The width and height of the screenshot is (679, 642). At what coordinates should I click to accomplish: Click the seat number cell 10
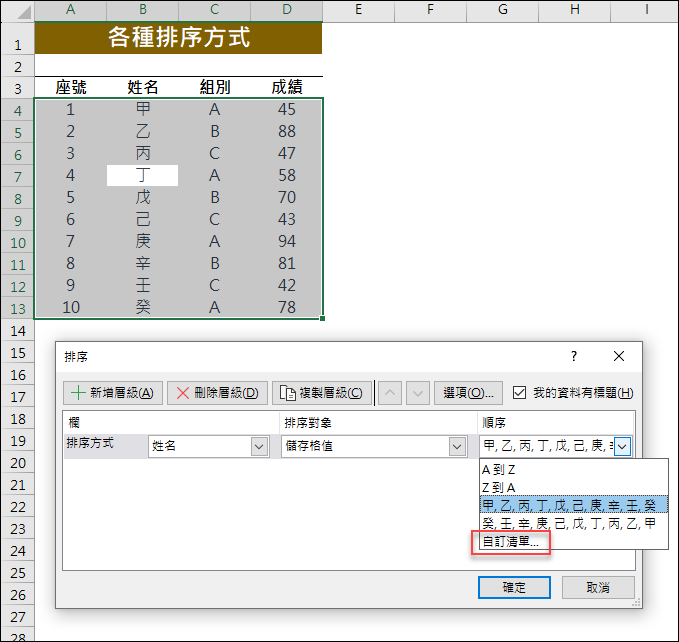pos(71,307)
